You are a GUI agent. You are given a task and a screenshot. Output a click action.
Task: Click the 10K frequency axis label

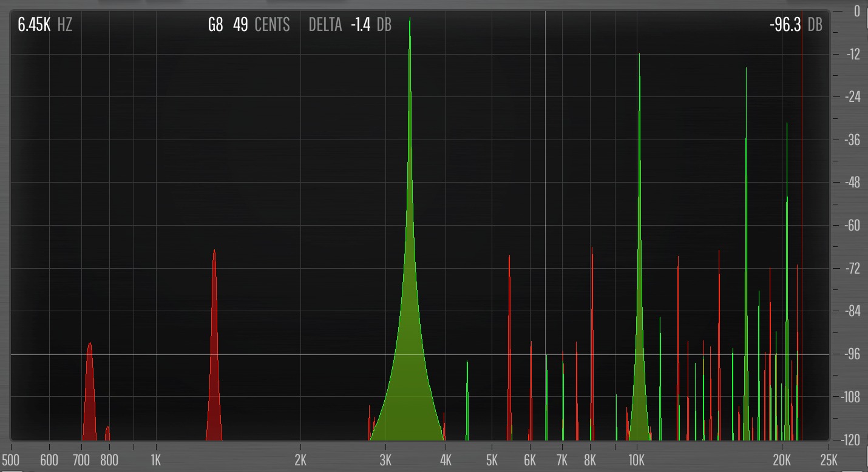[x=637, y=459]
